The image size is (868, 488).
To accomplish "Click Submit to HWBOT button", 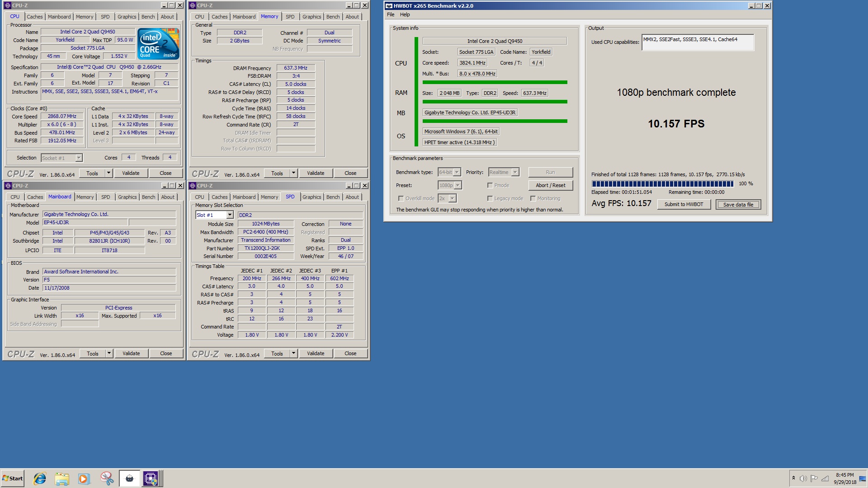I will click(x=684, y=204).
